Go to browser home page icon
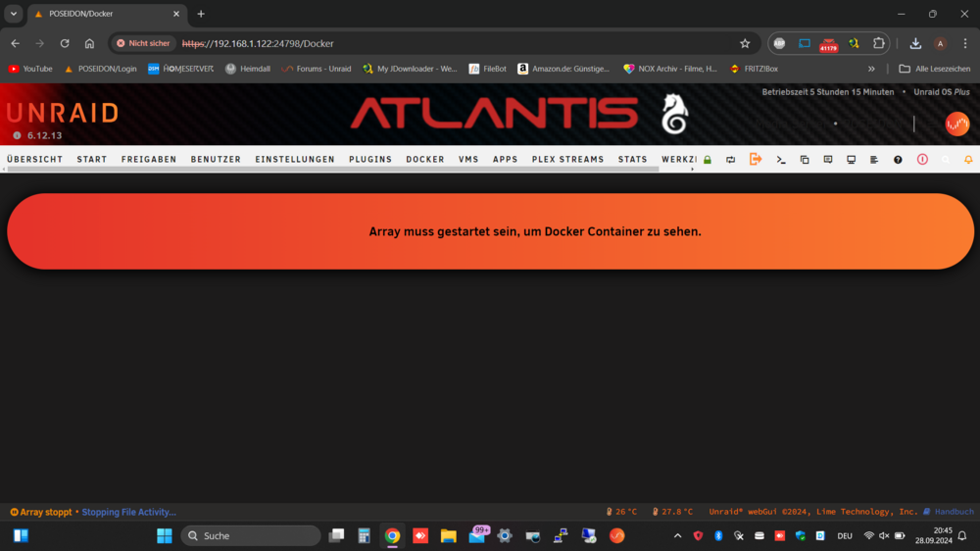This screenshot has height=551, width=980. 89,43
